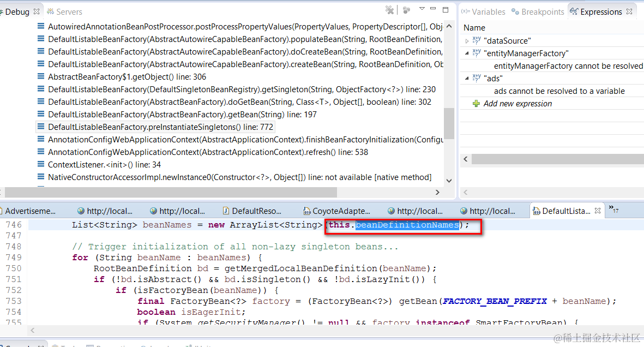
Task: Click the remove terminated launches icon
Action: (x=389, y=10)
